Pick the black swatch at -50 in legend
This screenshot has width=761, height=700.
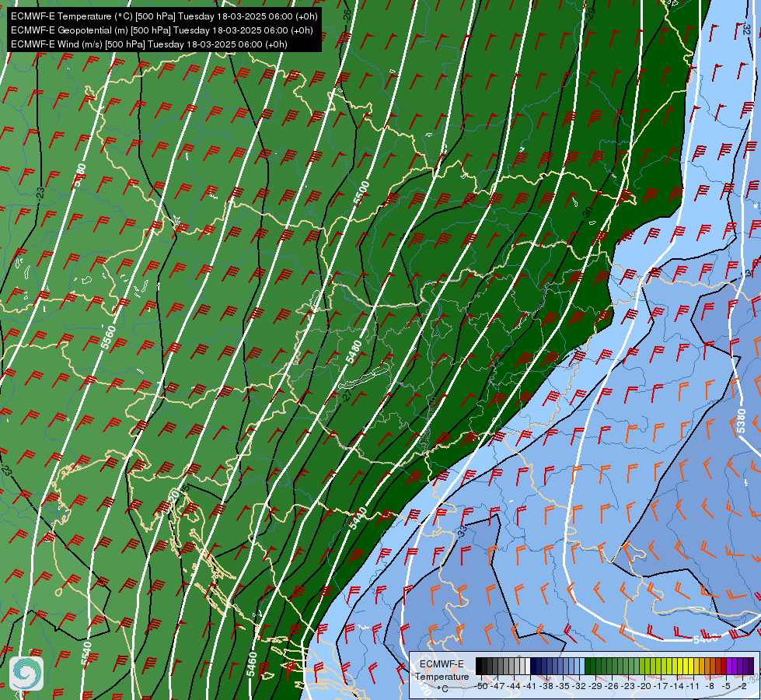pos(479,666)
